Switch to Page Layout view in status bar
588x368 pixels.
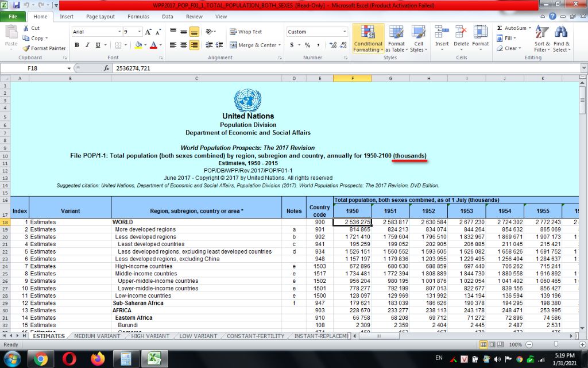492,344
